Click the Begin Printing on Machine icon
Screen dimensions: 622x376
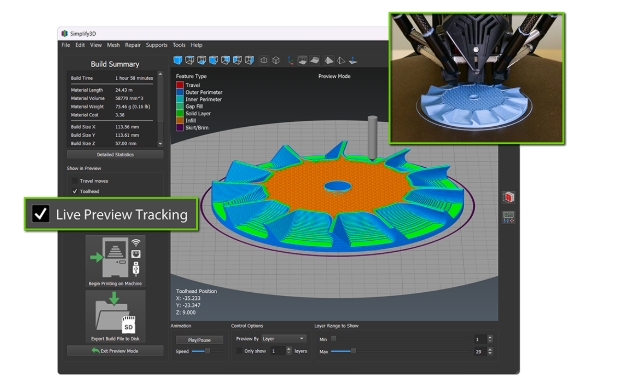(x=115, y=261)
